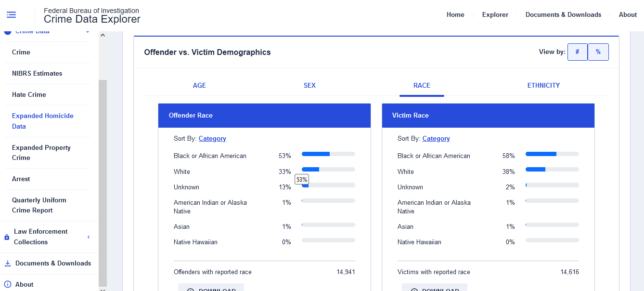The width and height of the screenshot is (644, 291).
Task: Open the hamburger menu icon
Action: point(12,15)
